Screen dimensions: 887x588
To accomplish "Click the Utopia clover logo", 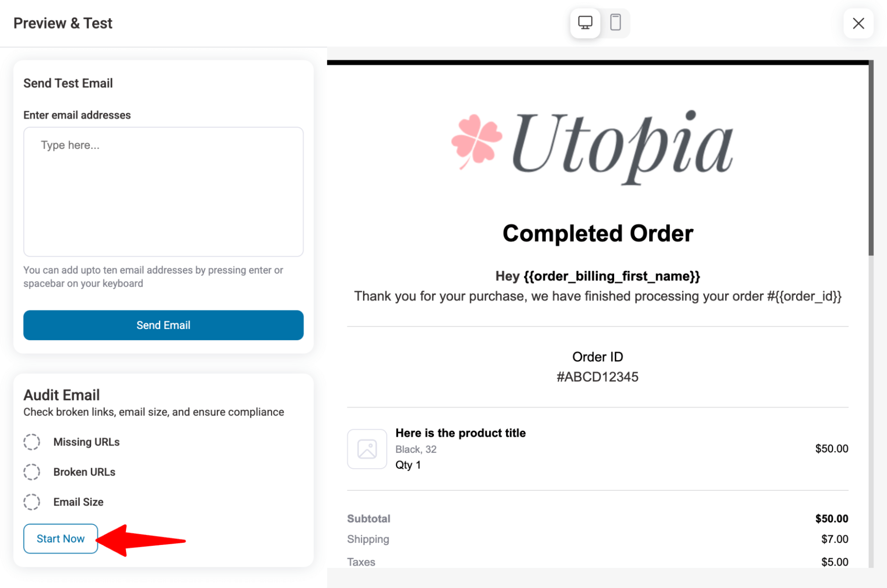I will click(x=477, y=141).
